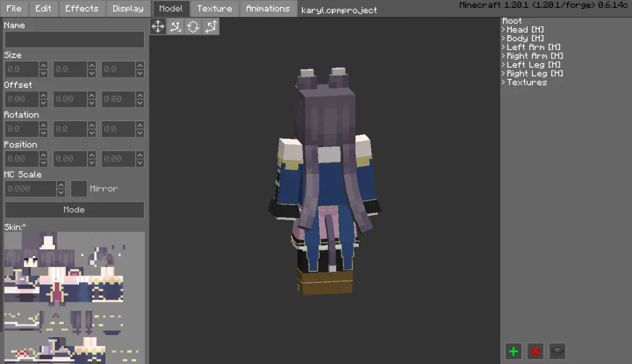Viewport: 632px width, 364px height.
Task: Select the four-way arrow move gizmo tool
Action: click(158, 26)
